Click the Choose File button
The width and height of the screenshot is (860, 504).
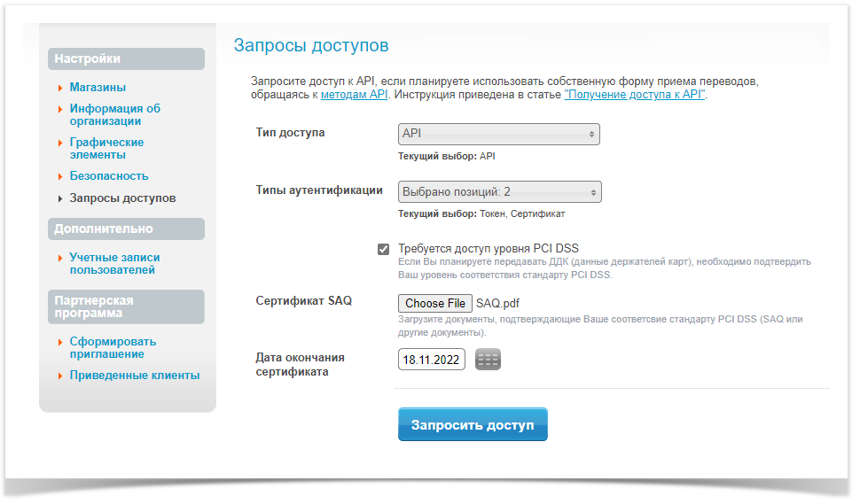435,304
